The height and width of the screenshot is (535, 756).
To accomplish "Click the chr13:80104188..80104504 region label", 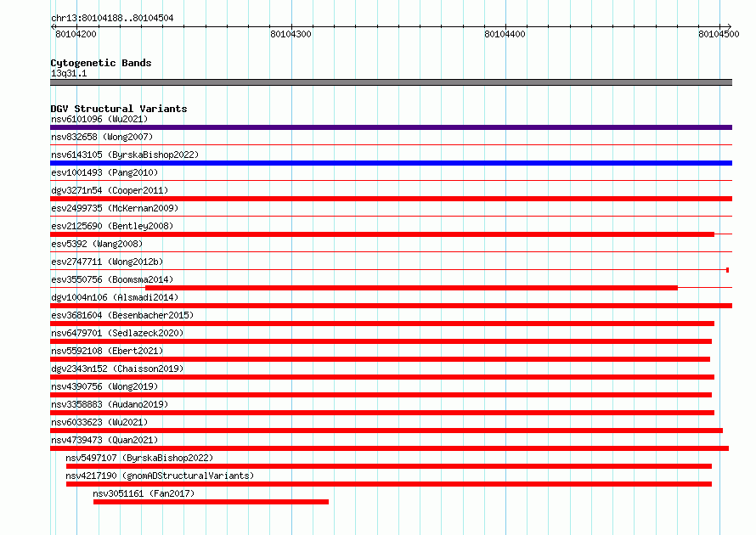I will [112, 19].
